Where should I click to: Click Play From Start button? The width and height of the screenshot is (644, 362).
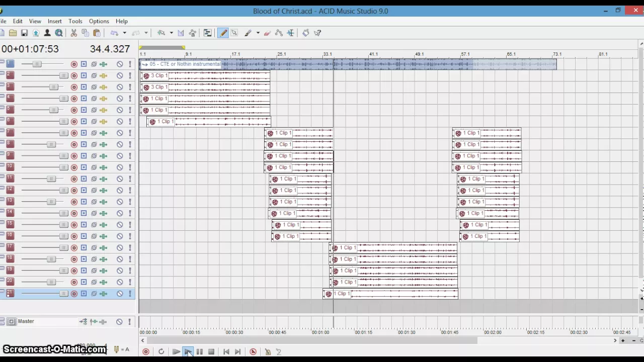pyautogui.click(x=176, y=352)
